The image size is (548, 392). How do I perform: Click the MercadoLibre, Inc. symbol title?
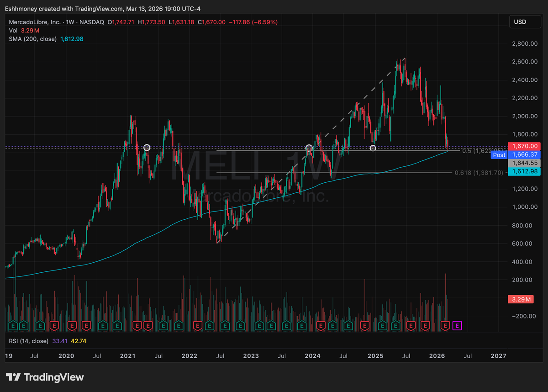coord(35,22)
